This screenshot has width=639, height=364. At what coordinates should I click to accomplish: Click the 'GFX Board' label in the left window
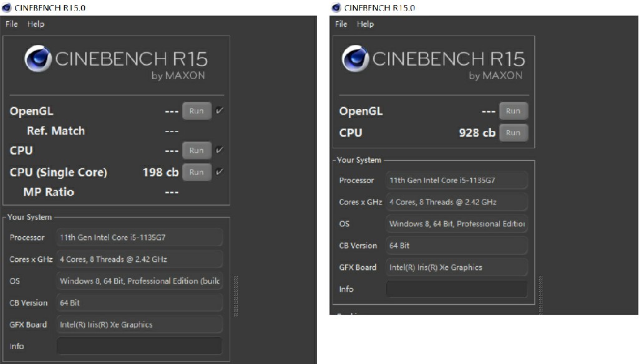(x=28, y=325)
